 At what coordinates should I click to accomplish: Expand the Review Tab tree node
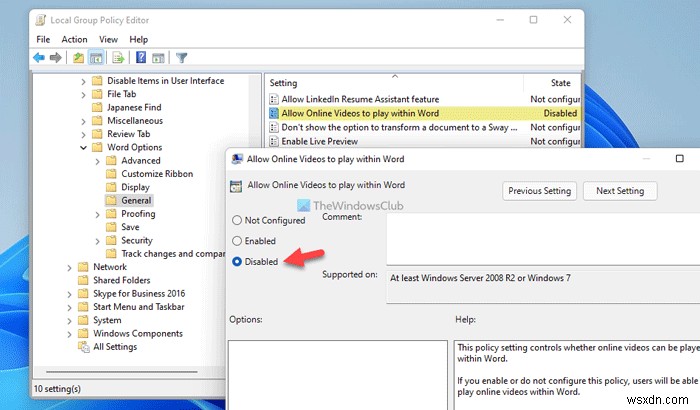point(83,134)
